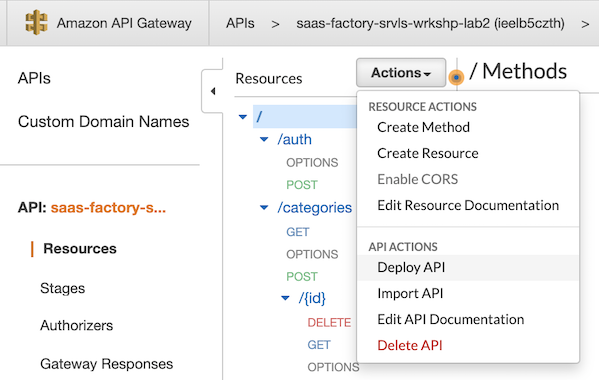
Task: Select OPTIONS method under /auth
Action: (x=312, y=163)
